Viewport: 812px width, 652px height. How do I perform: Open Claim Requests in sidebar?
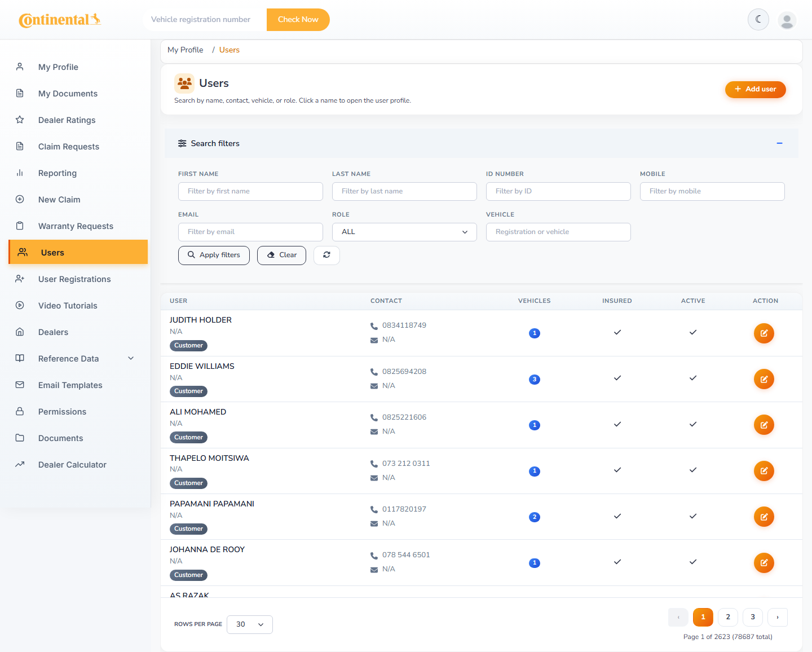coord(78,147)
